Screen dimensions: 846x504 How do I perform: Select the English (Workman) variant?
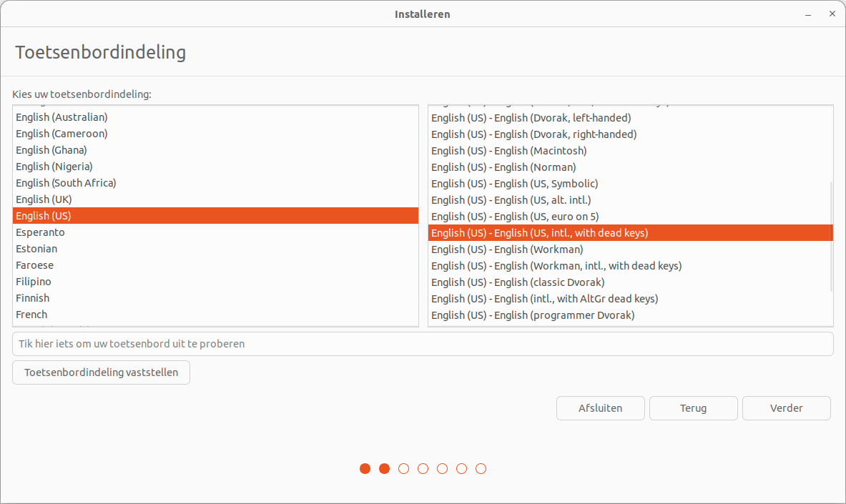pyautogui.click(x=507, y=249)
